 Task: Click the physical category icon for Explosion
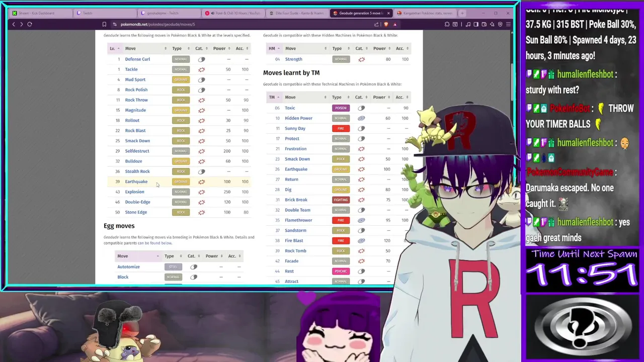point(201,192)
